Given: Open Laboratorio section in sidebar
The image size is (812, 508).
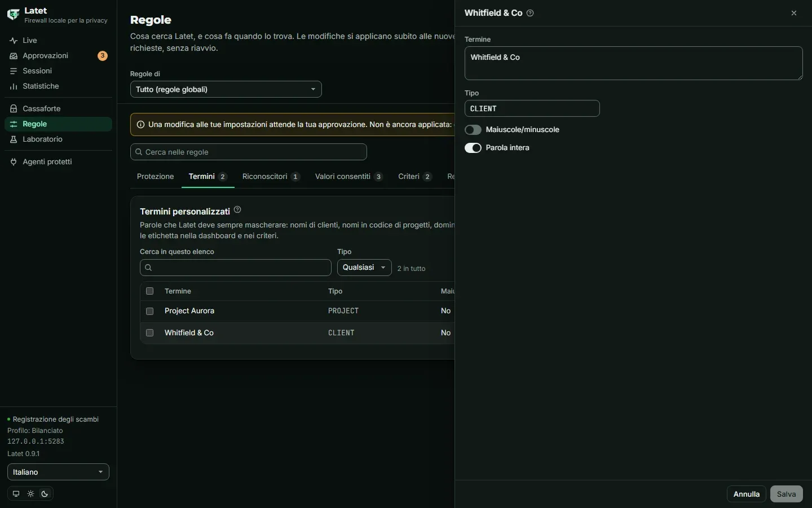Looking at the screenshot, I should (x=58, y=139).
